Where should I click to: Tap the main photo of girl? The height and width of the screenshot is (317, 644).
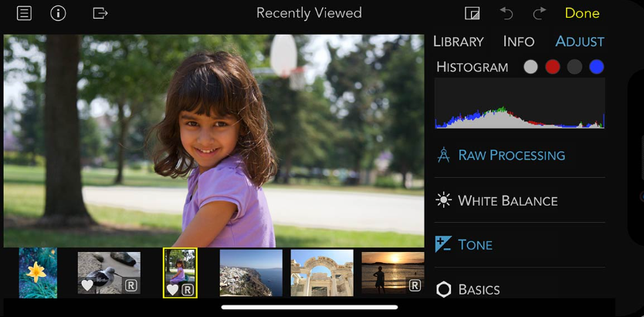pyautogui.click(x=214, y=141)
